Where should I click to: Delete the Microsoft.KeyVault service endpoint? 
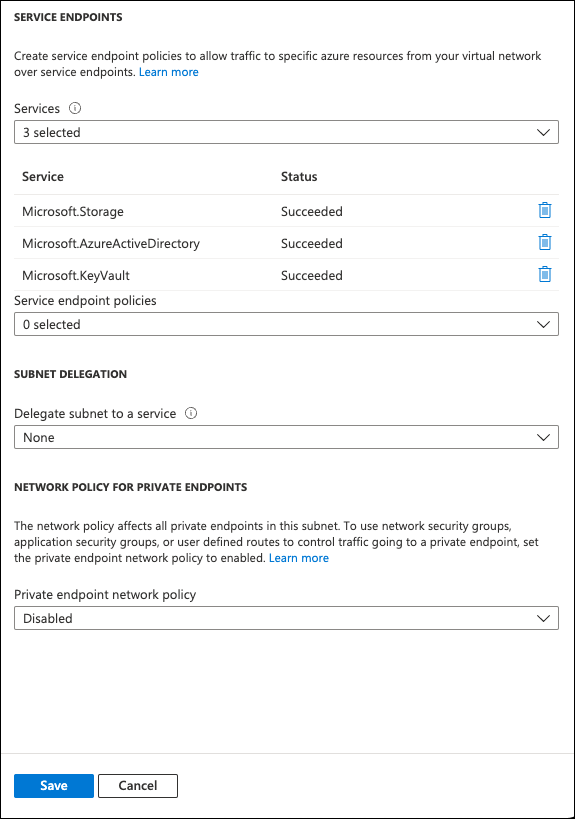click(545, 274)
